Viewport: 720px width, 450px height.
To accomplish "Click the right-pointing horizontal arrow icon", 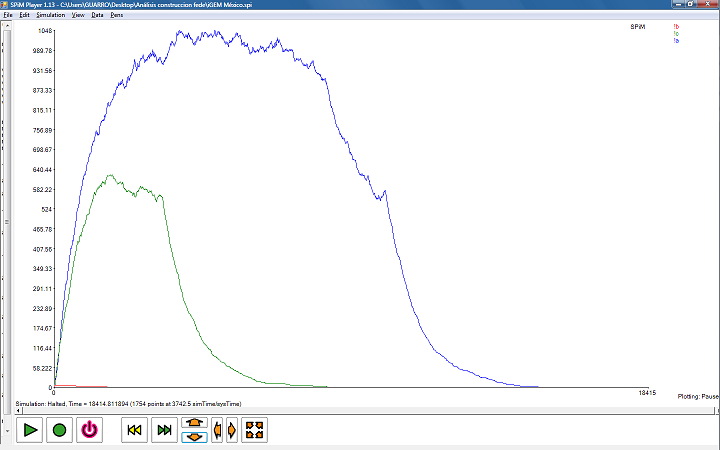I will 232,430.
